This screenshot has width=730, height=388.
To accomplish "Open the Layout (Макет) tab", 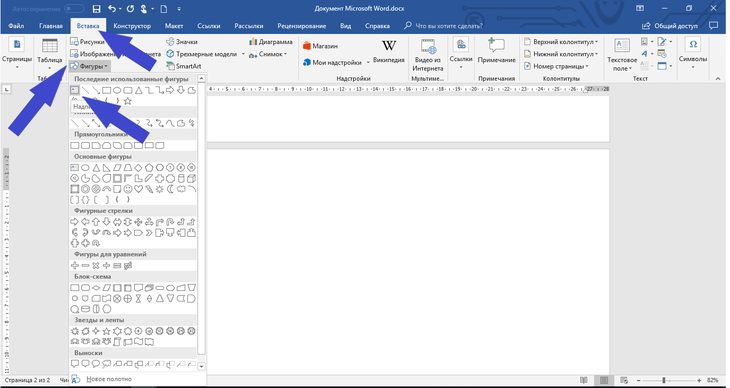I will [174, 26].
